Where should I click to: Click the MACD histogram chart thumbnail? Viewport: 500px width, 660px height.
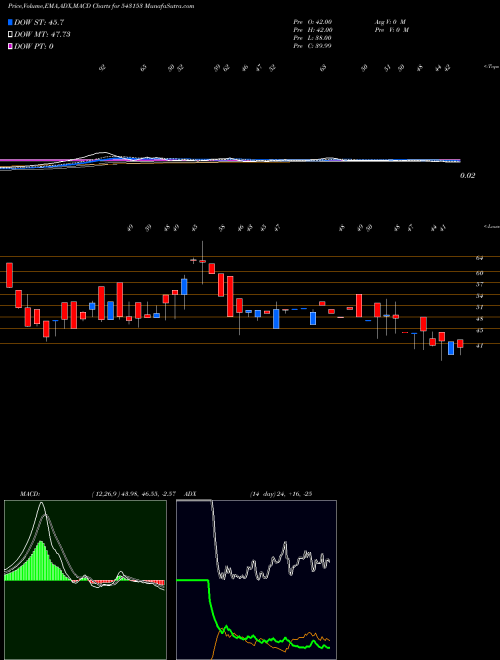tap(85, 580)
